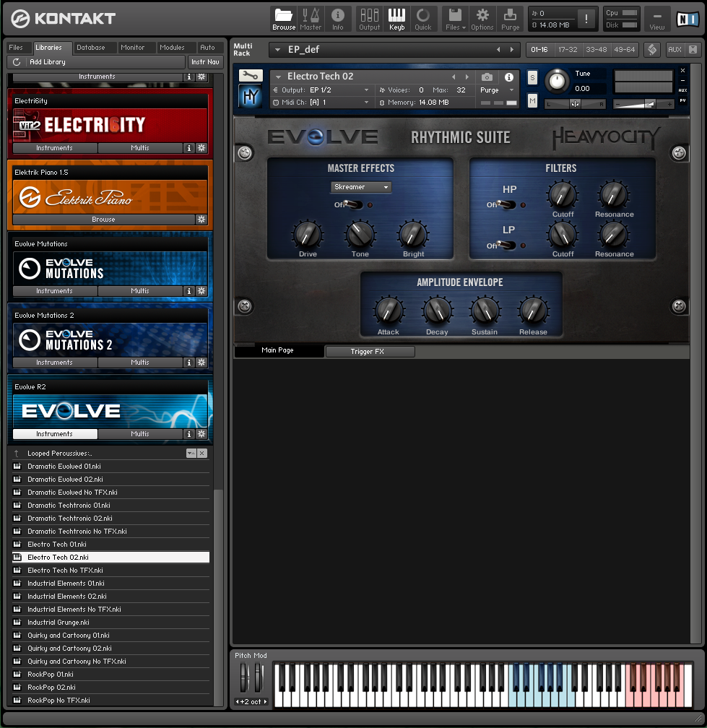Image resolution: width=707 pixels, height=728 pixels.
Task: Click the refresh library icon
Action: click(x=17, y=62)
